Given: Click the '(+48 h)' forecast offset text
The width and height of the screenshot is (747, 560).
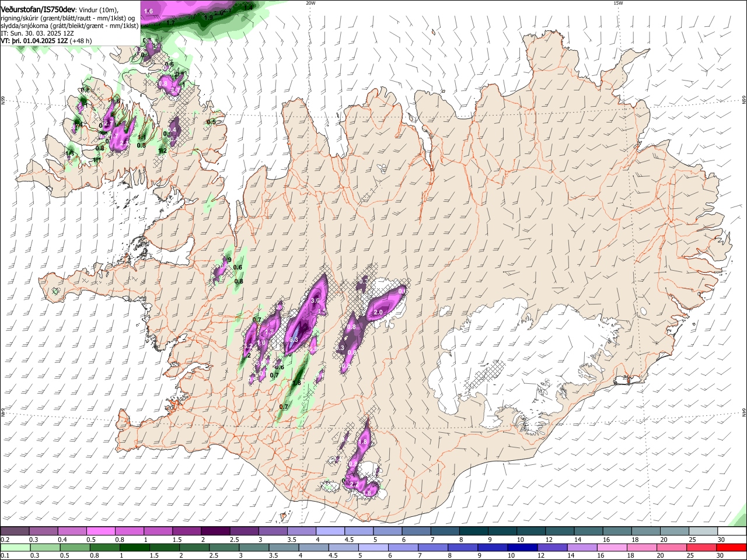Looking at the screenshot, I should pos(81,41).
